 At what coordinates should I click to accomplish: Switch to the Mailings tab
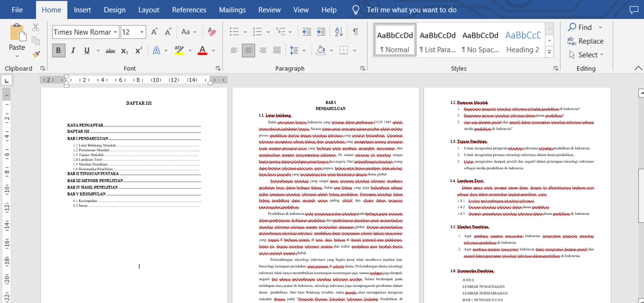point(232,10)
